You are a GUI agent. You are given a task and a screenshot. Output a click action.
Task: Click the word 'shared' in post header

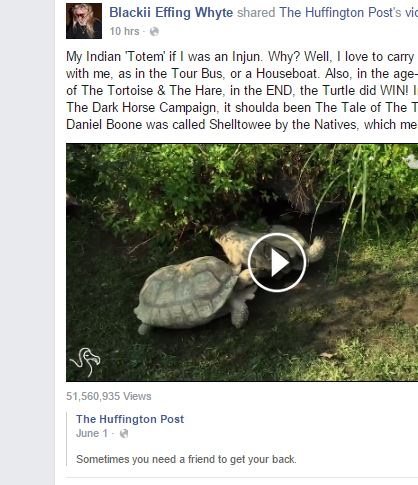click(256, 13)
